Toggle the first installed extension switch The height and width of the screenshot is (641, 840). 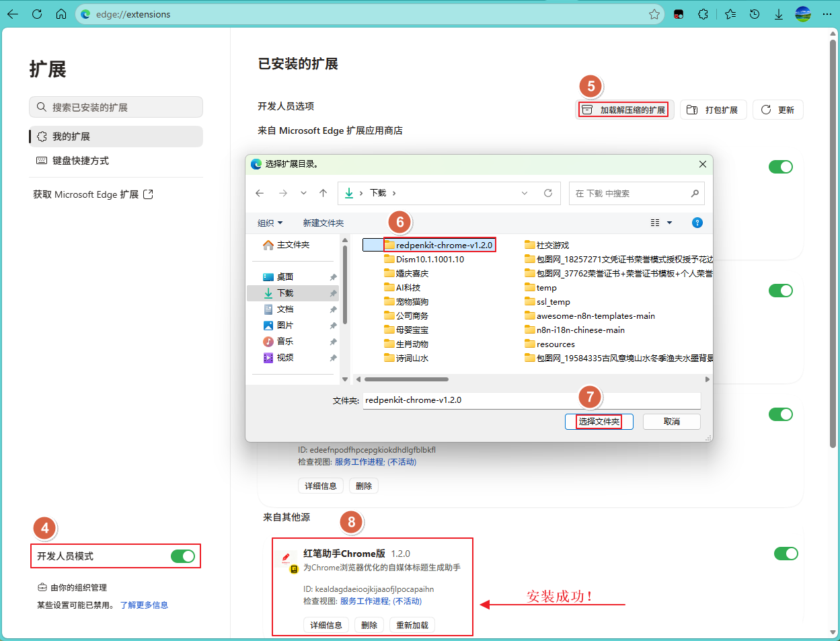(781, 167)
